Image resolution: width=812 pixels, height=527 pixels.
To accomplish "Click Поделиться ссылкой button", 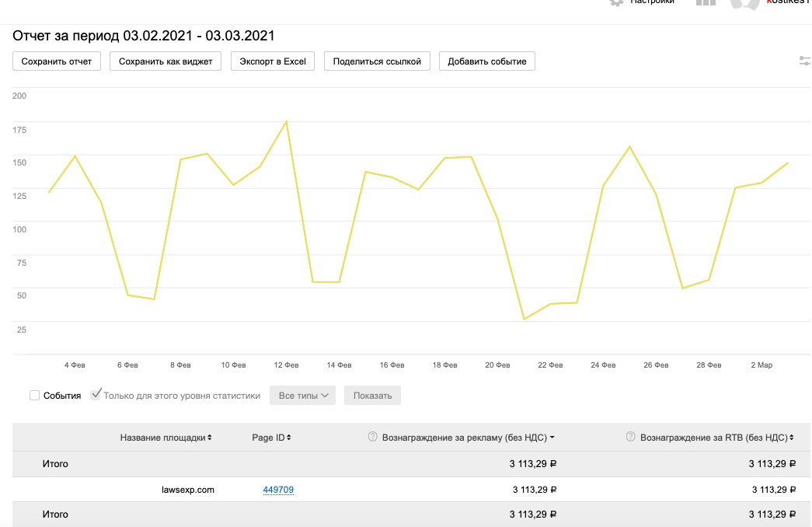I will (x=377, y=61).
